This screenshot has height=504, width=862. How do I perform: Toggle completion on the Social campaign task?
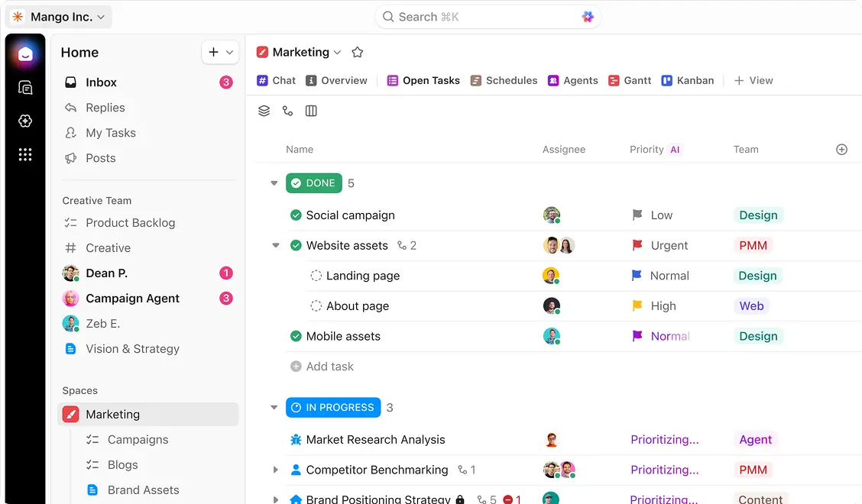pos(296,215)
